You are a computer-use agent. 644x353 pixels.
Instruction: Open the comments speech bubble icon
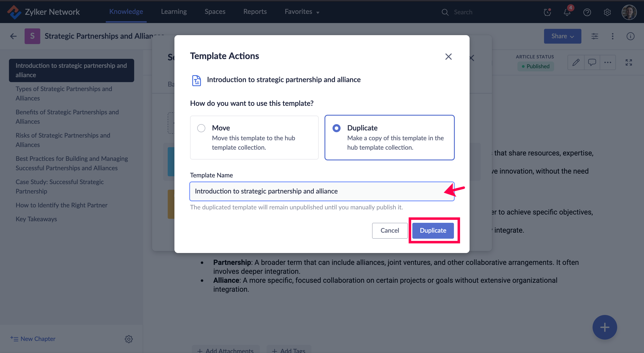[x=592, y=62]
